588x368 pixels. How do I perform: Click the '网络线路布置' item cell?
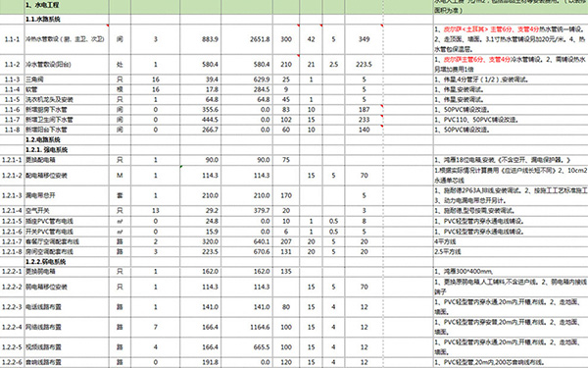tap(67, 327)
